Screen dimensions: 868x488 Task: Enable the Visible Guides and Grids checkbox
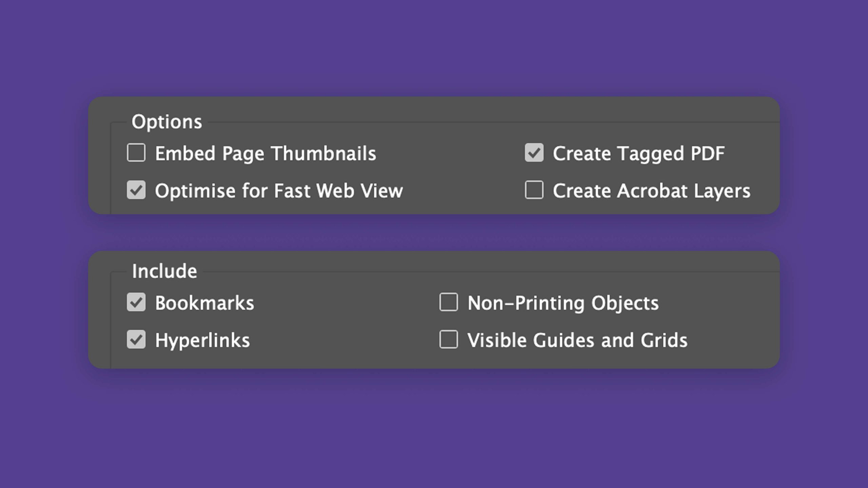click(x=449, y=340)
